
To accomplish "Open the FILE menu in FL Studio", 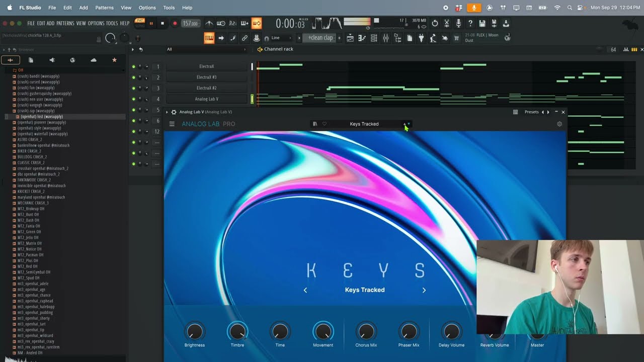I will coord(31,24).
